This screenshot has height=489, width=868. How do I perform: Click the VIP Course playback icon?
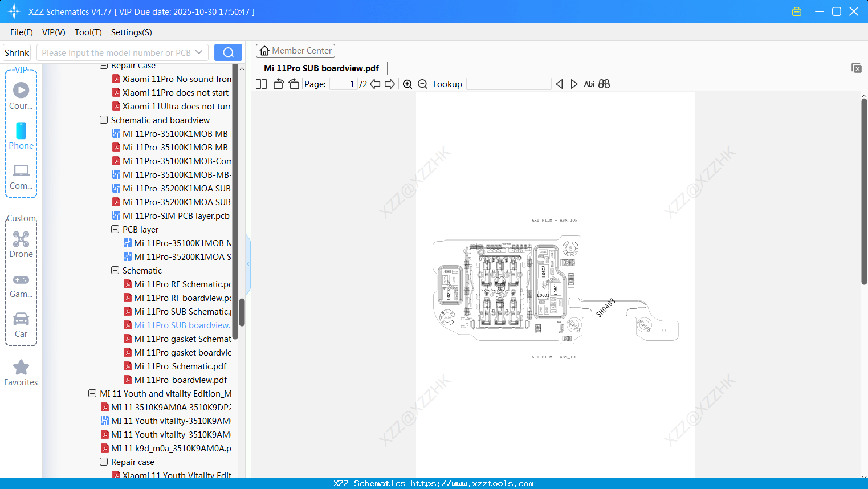21,90
